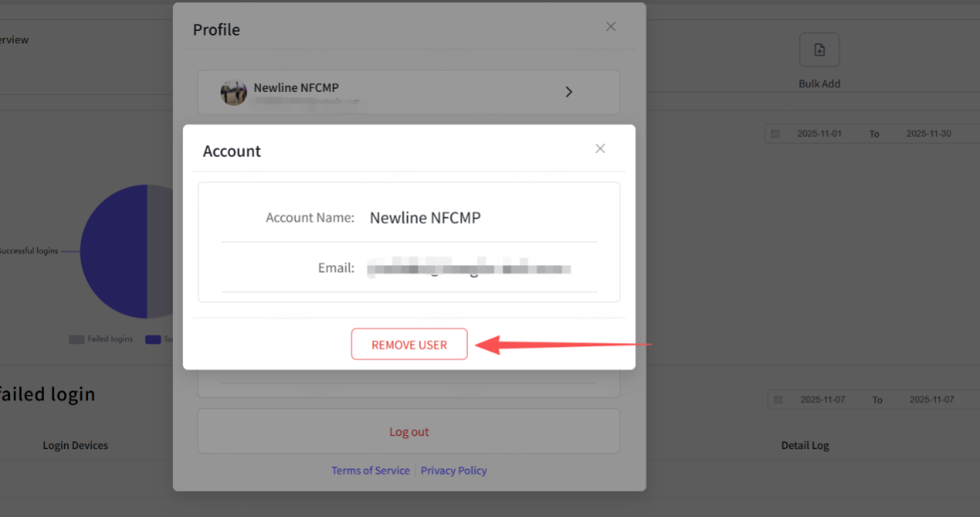Expand the Newline NFCMP profile chevron

pos(569,92)
